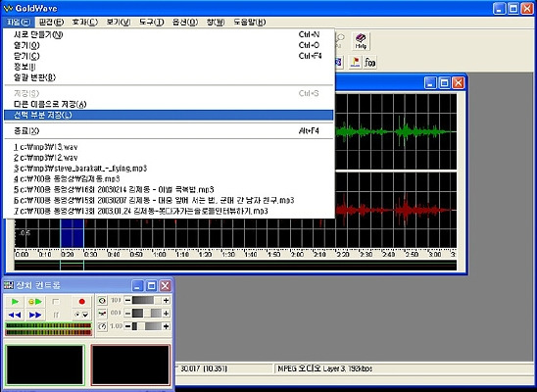This screenshot has width=537, height=392.
Task: Click the Stop button in device controls
Action: [x=56, y=302]
